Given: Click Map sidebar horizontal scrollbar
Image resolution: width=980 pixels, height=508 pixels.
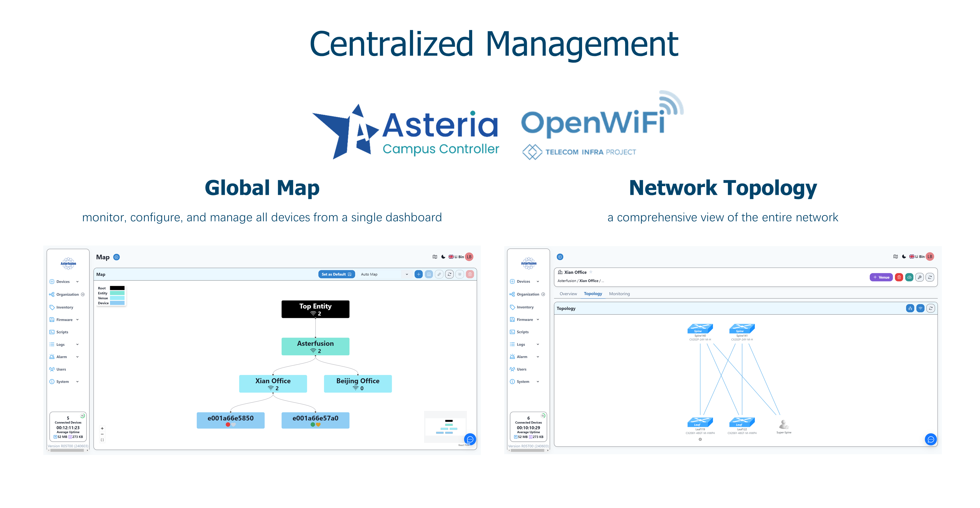Looking at the screenshot, I should (67, 450).
